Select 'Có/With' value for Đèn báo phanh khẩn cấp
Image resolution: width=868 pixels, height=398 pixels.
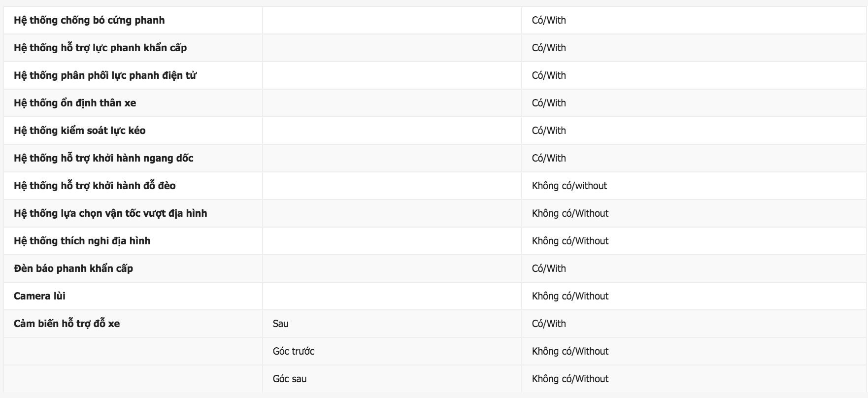point(549,268)
